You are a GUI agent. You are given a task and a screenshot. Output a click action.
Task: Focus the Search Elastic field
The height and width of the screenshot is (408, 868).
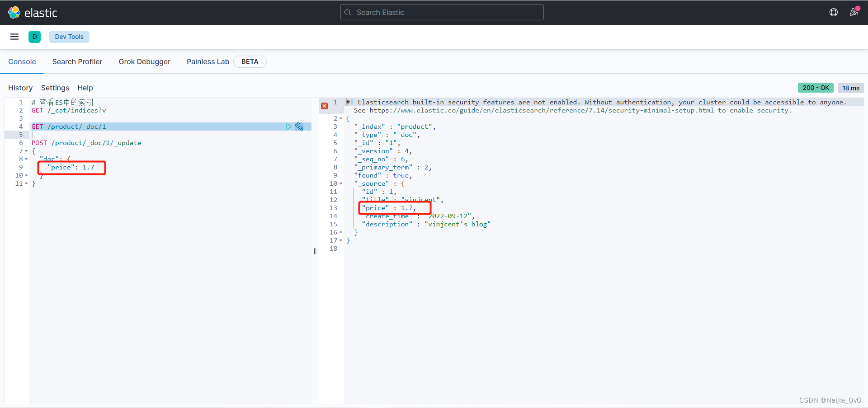click(442, 12)
